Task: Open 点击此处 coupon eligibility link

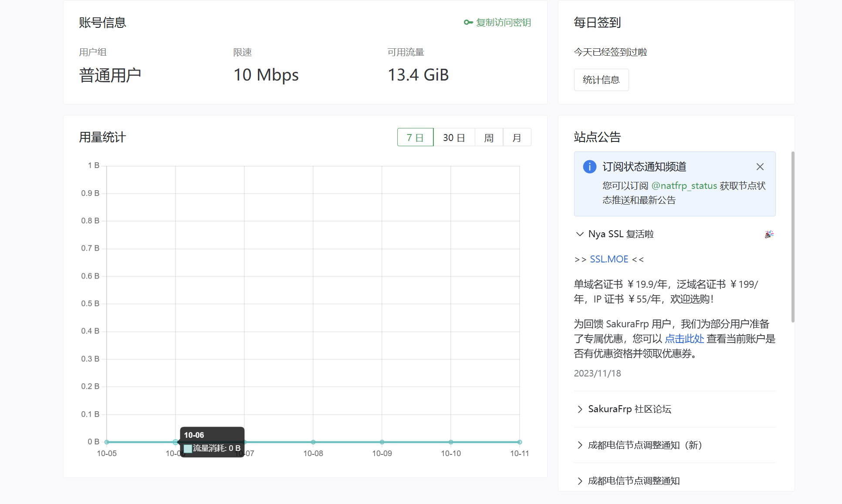Action: [x=684, y=339]
